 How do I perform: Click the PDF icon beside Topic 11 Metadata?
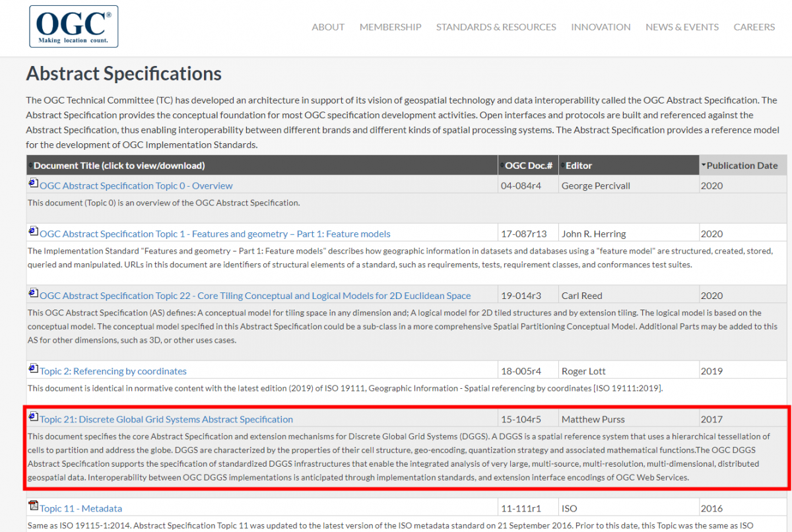pos(33,506)
